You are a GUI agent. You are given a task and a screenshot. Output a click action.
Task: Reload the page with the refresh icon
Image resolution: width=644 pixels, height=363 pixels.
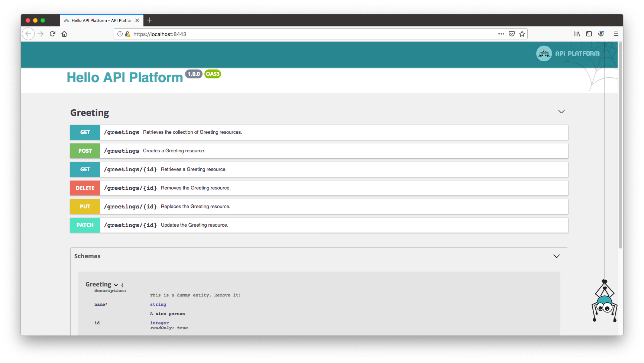pos(52,34)
